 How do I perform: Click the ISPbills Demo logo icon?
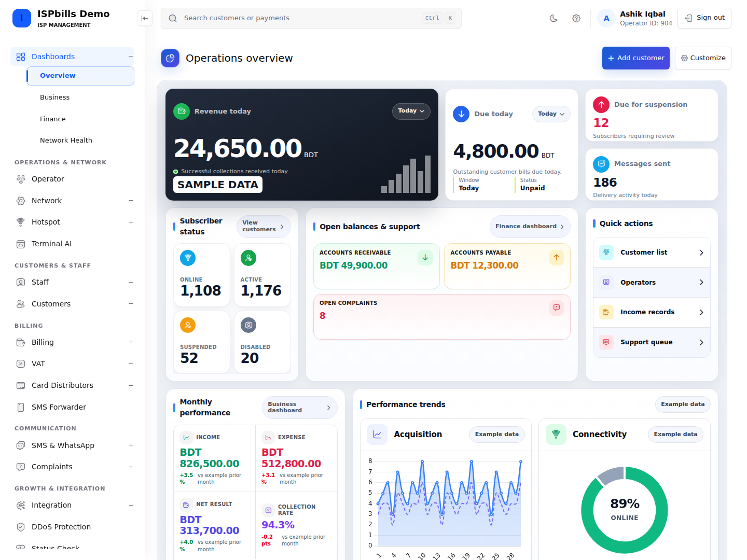(22, 18)
